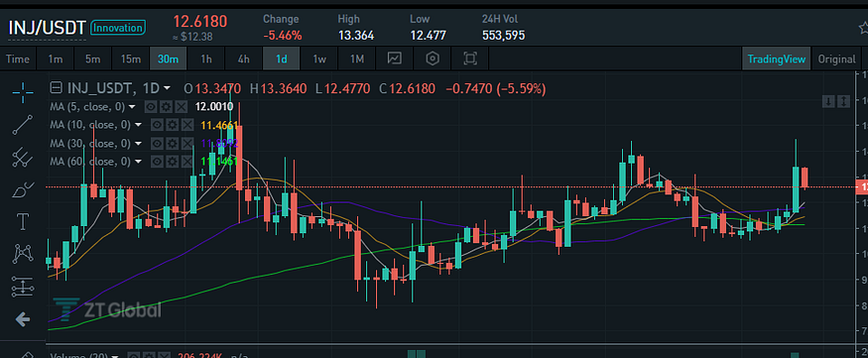Expand MA (5, close, 0) dropdown arrow

pos(132,107)
